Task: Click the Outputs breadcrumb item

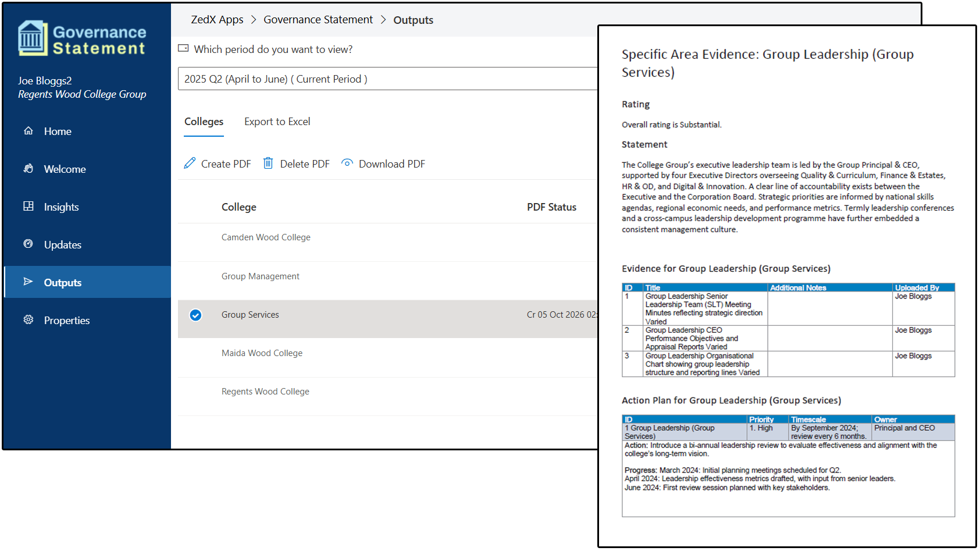Action: click(x=414, y=20)
